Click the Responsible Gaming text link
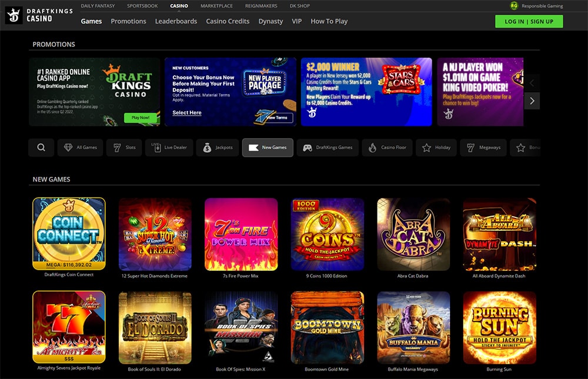Screen dimensions: 588x379 542,6
